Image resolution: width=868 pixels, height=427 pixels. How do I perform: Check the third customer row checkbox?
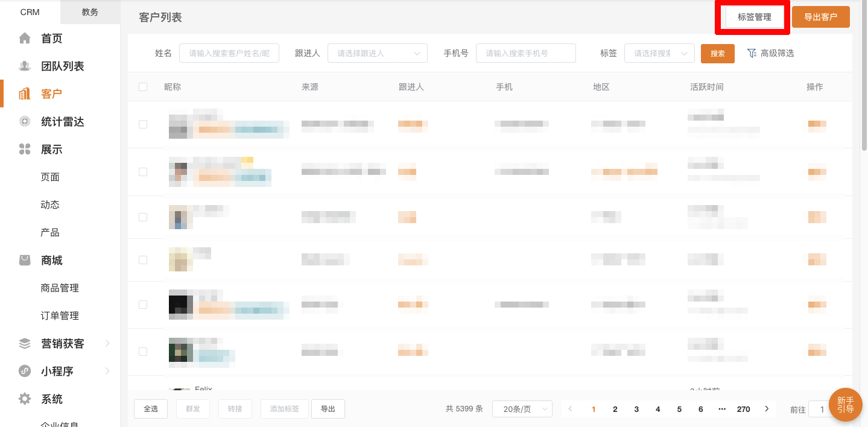[x=143, y=217]
